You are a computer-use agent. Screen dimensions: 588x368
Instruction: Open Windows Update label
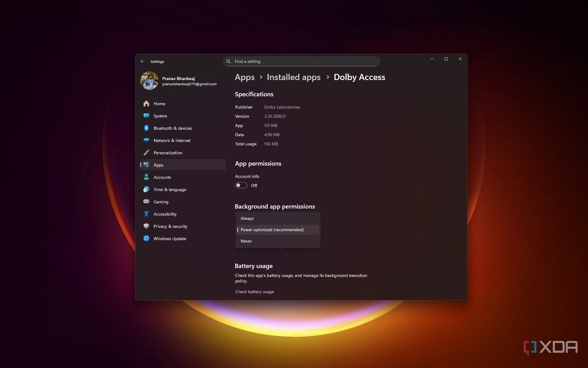170,239
